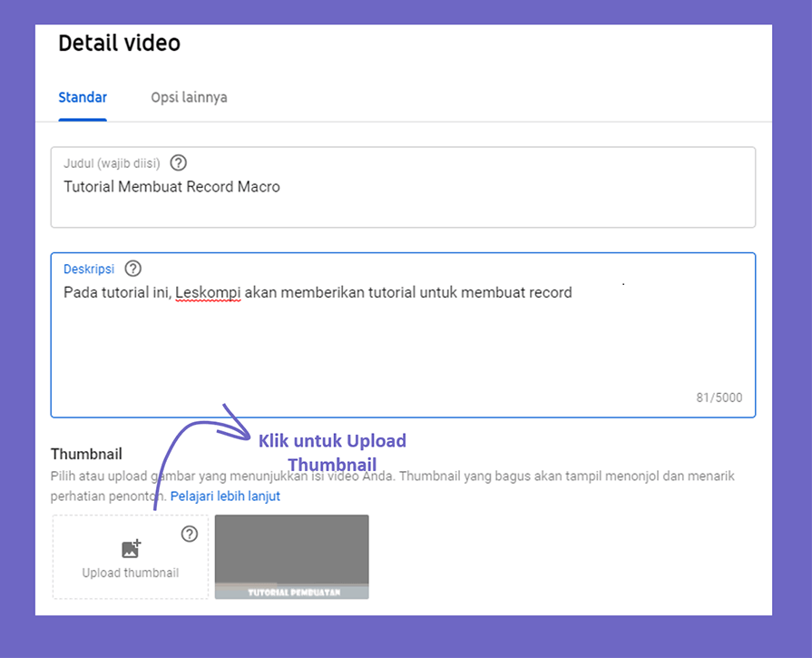Image resolution: width=812 pixels, height=658 pixels.
Task: Click the help icon next to Judul
Action: 179,163
